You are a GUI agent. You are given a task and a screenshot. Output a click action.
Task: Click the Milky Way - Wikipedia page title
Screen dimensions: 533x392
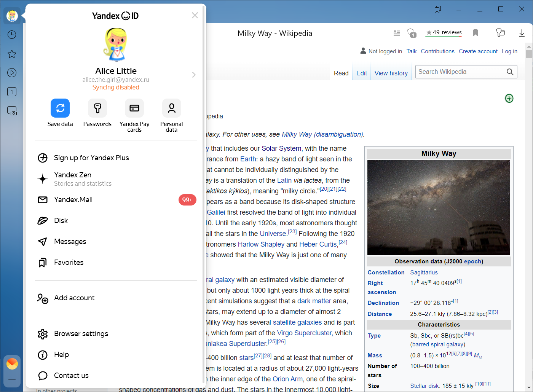point(275,33)
